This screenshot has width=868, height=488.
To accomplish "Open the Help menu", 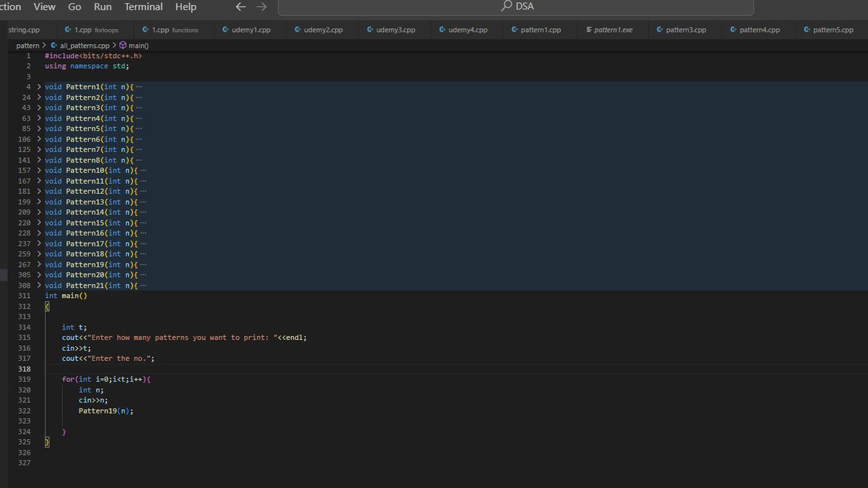I will [185, 7].
